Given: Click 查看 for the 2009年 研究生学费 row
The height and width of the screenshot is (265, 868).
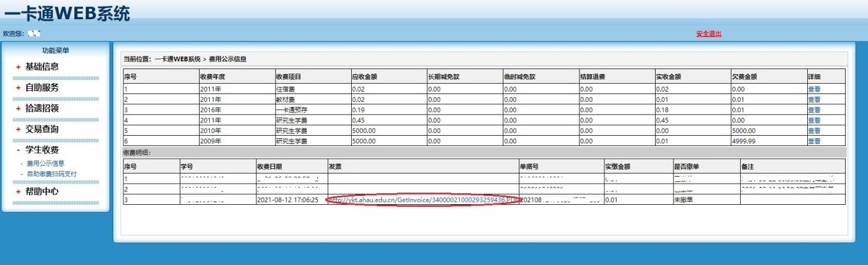Looking at the screenshot, I should 814,141.
